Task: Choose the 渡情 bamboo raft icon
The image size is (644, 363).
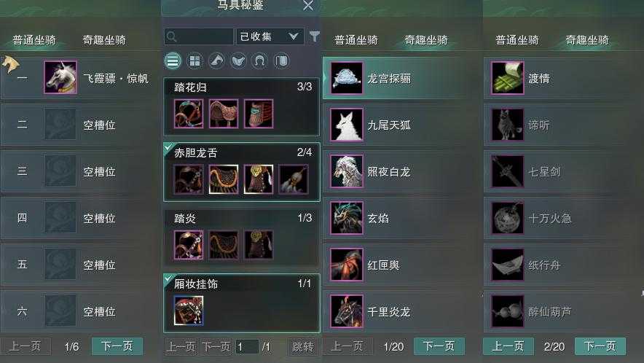Action: click(x=508, y=78)
